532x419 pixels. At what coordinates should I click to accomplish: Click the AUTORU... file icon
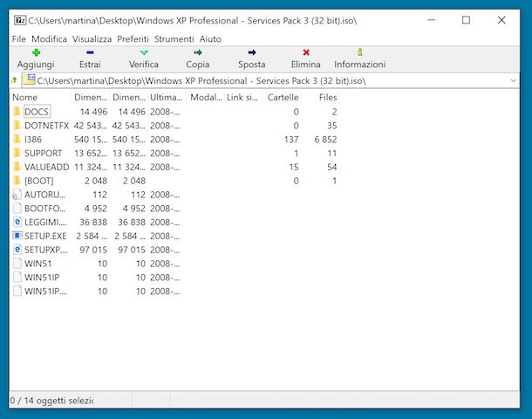point(17,195)
